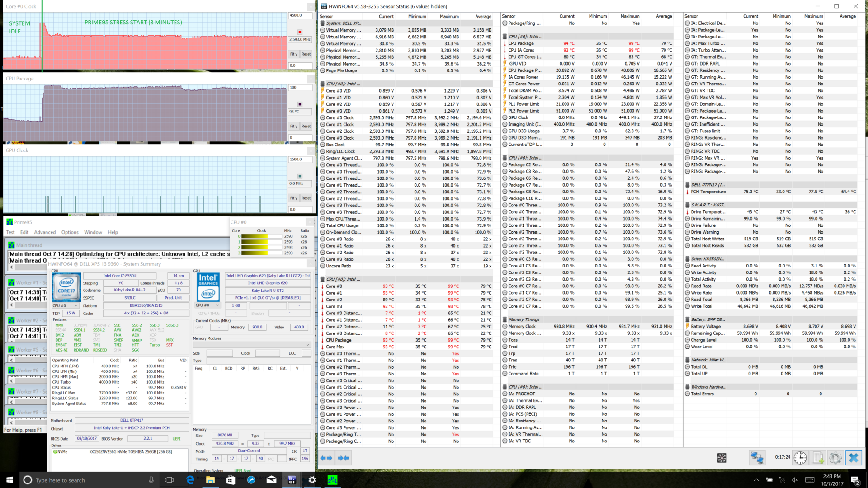868x488 pixels.
Task: Open the Options menu in Prime95
Action: [70, 232]
